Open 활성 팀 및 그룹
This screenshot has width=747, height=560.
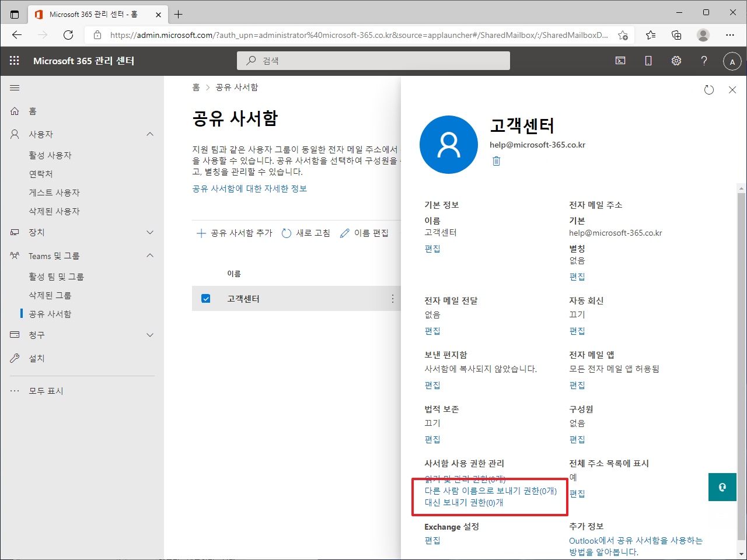[57, 276]
